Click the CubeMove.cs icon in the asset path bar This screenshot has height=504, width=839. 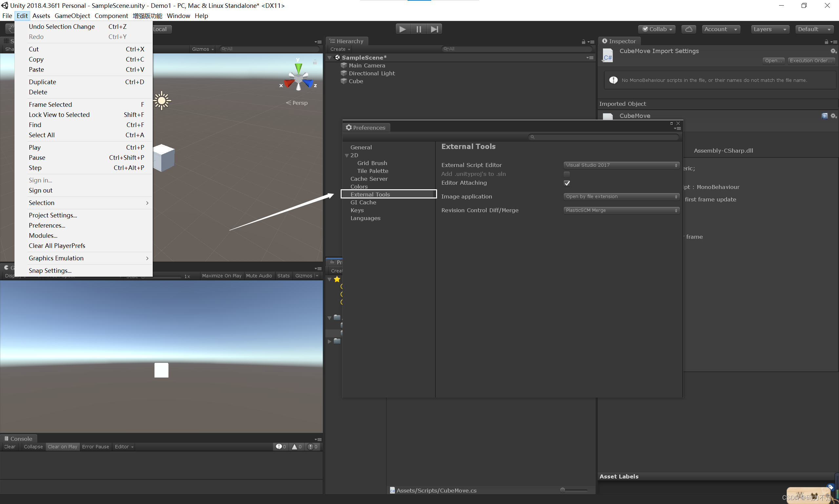click(393, 491)
